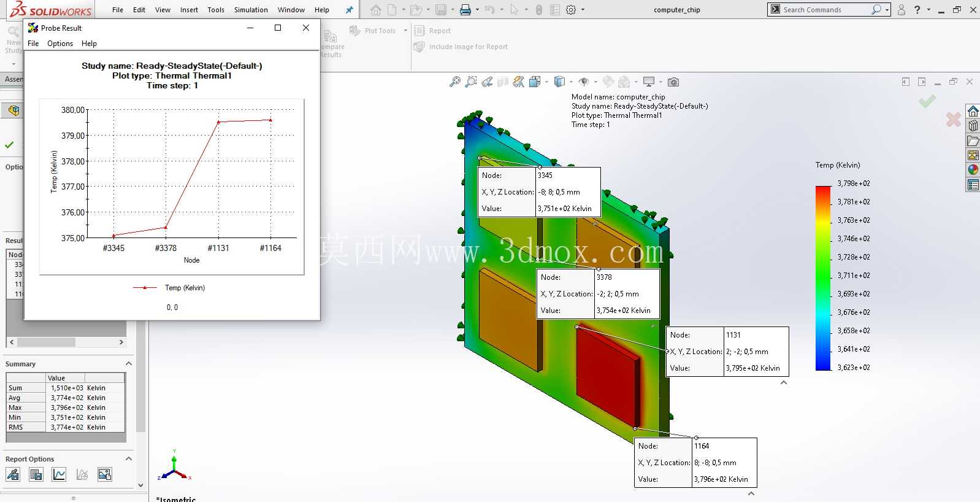Click the Help question mark icon
980x502 pixels.
pyautogui.click(x=917, y=10)
